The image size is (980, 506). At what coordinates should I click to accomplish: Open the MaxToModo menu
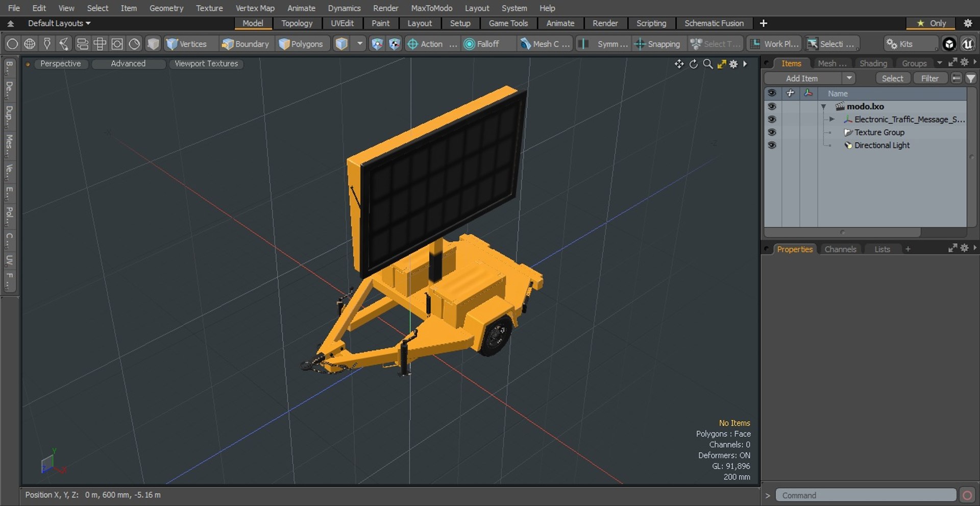point(431,8)
